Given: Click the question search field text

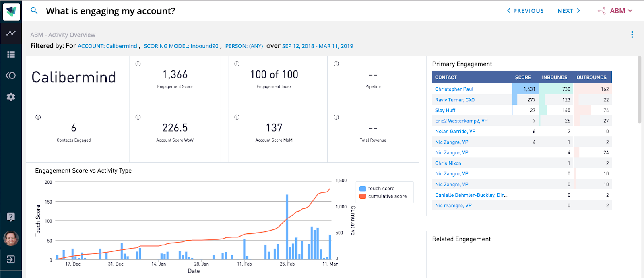Looking at the screenshot, I should tap(111, 11).
